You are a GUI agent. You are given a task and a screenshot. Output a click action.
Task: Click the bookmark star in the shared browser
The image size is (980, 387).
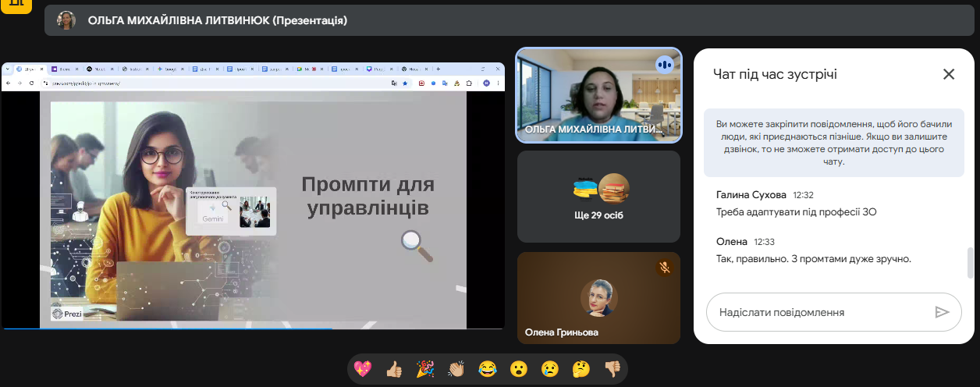pyautogui.click(x=405, y=83)
